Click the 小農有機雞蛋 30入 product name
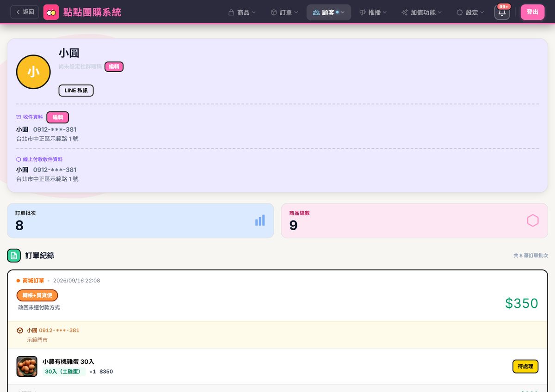This screenshot has width=555, height=392. pyautogui.click(x=68, y=361)
